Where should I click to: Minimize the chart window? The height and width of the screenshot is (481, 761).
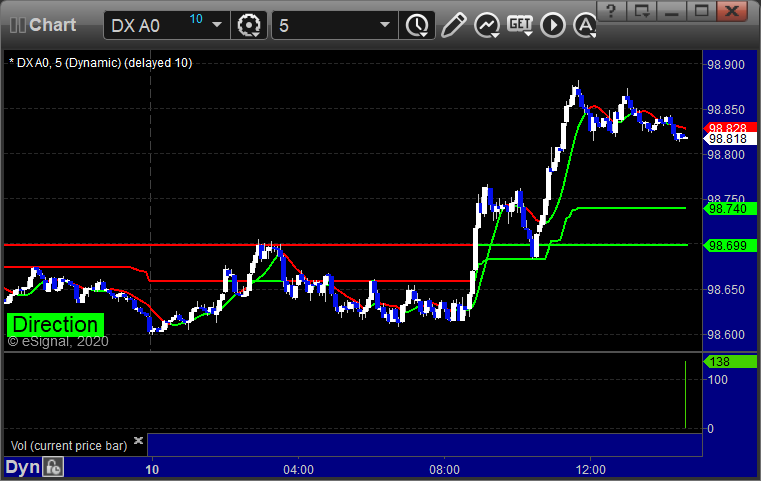coord(671,11)
